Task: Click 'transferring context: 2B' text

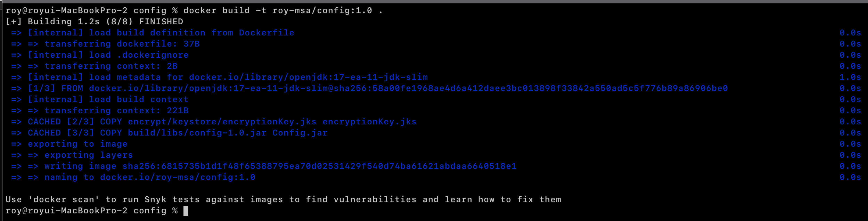Action: [111, 66]
